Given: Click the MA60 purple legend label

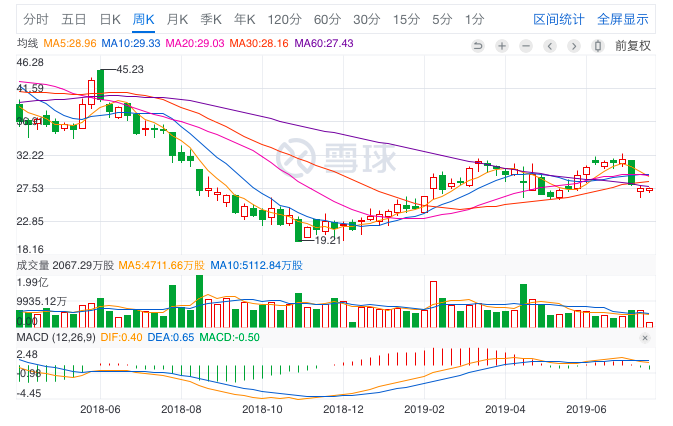Looking at the screenshot, I should click(x=324, y=43).
